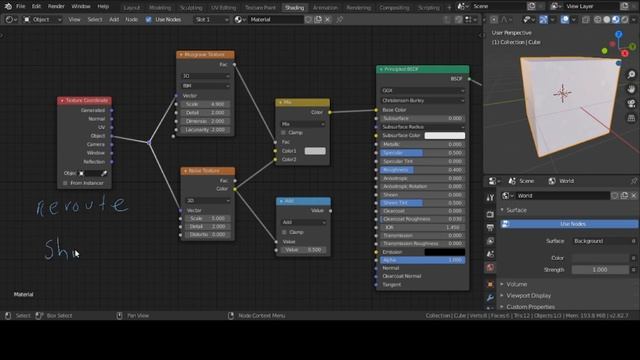The width and height of the screenshot is (640, 360).
Task: Switch to the Layout workspace tab
Action: [x=131, y=7]
